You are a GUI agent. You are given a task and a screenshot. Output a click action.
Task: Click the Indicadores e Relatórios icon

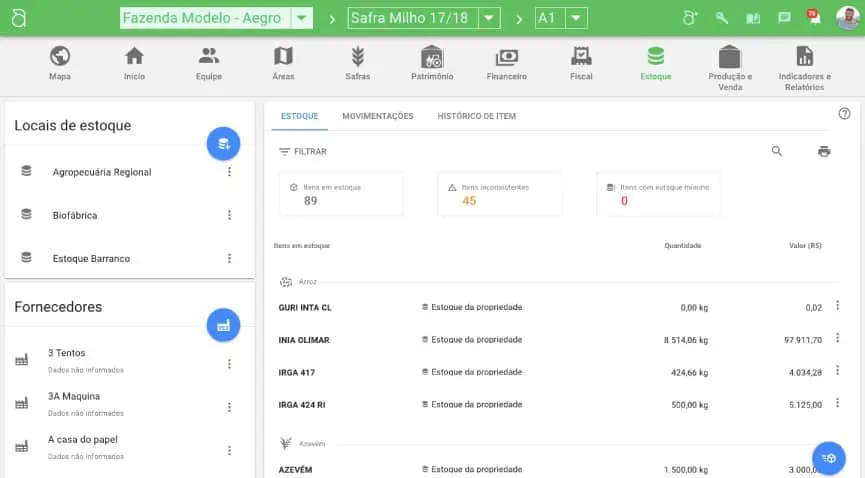(x=804, y=57)
